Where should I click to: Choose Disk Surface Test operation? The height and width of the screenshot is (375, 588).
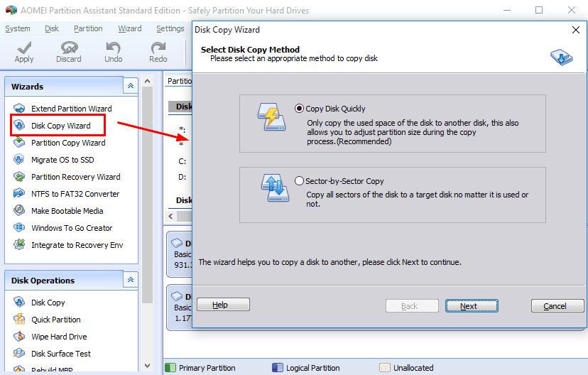coord(61,354)
